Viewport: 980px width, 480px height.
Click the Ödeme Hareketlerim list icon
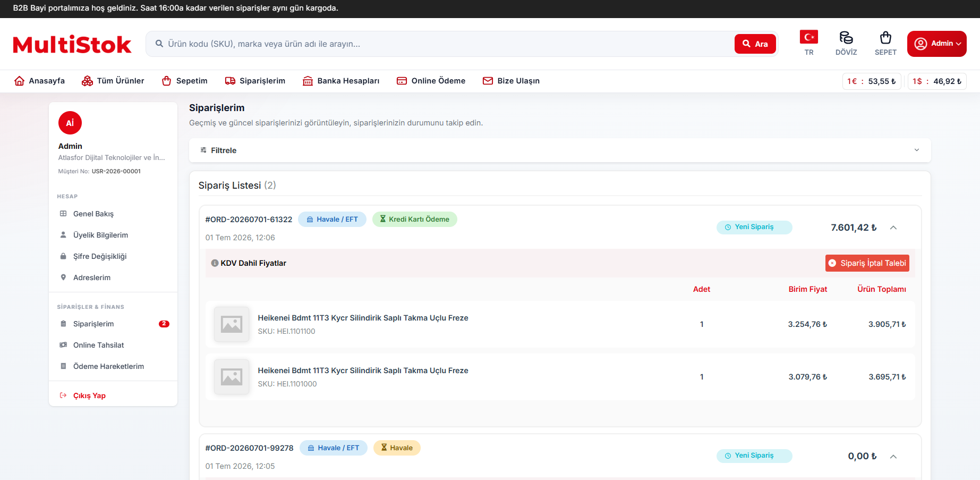tap(63, 366)
